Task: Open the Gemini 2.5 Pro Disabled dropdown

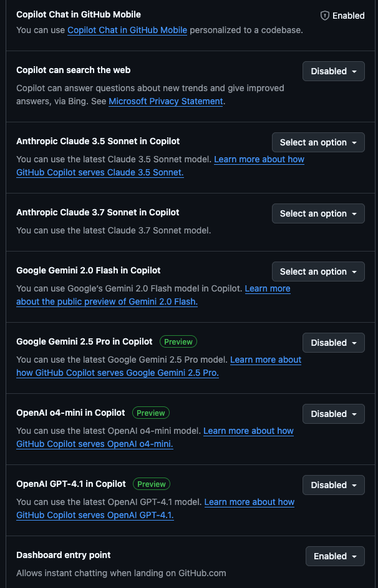Action: coord(333,342)
